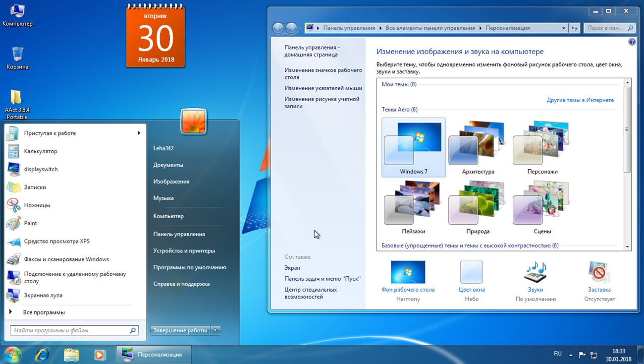
Task: Launch displayswitch from the Start menu
Action: point(75,169)
